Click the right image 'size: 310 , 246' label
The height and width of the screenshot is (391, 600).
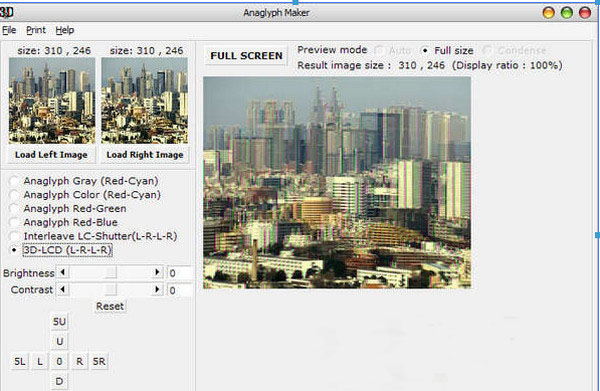point(147,51)
